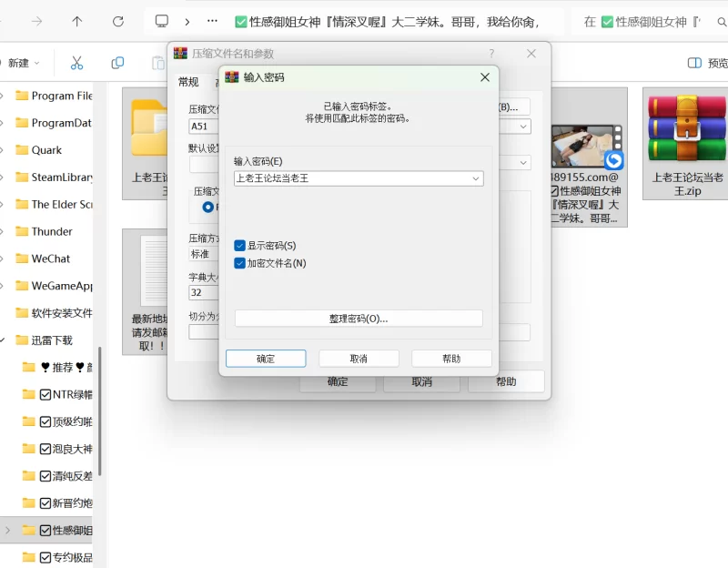The image size is (728, 568).
Task: Click the Copy icon in the toolbar
Action: click(117, 63)
